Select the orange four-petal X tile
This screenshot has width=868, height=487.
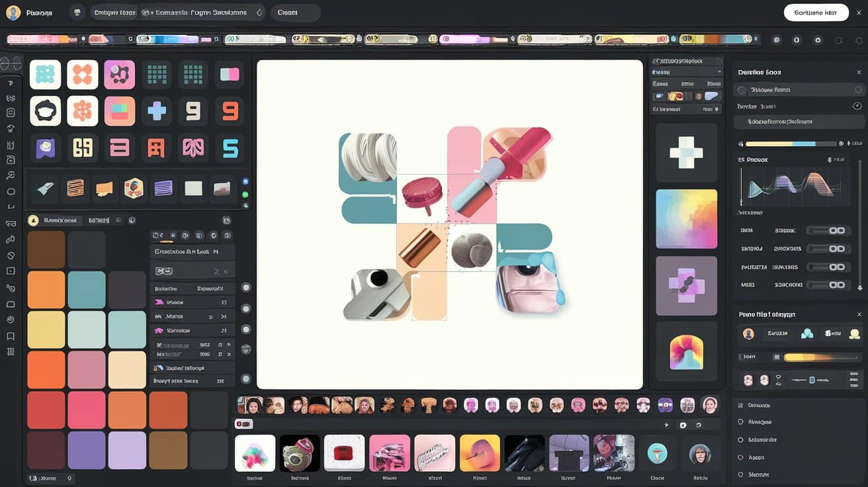(x=82, y=75)
